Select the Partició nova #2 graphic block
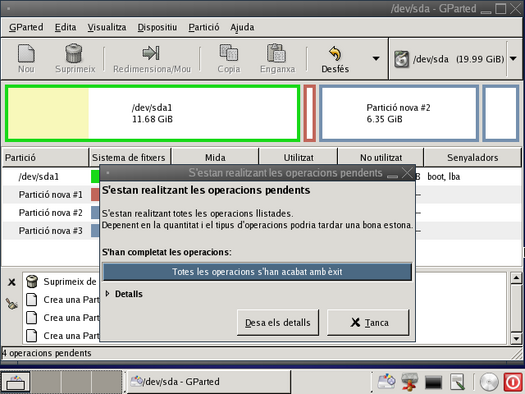Screen dimensions: 525x394 point(398,113)
